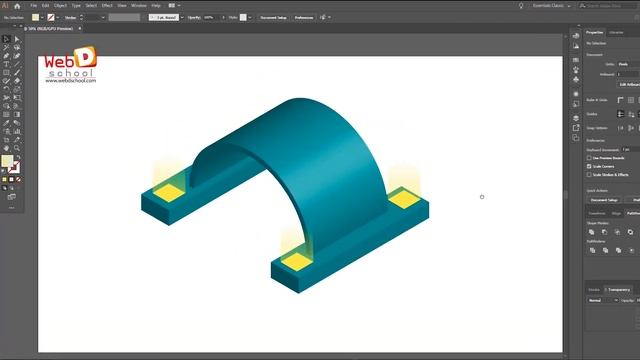Screen dimensions: 640x360
Task: Open the Object menu
Action: (60, 6)
